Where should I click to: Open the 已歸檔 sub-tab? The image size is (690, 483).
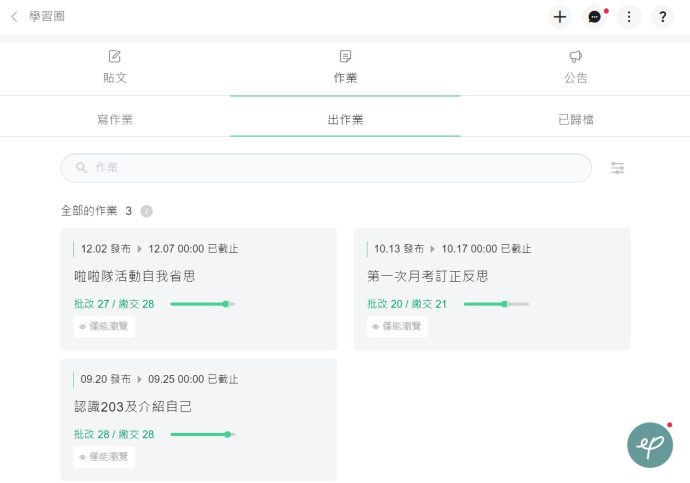(575, 119)
